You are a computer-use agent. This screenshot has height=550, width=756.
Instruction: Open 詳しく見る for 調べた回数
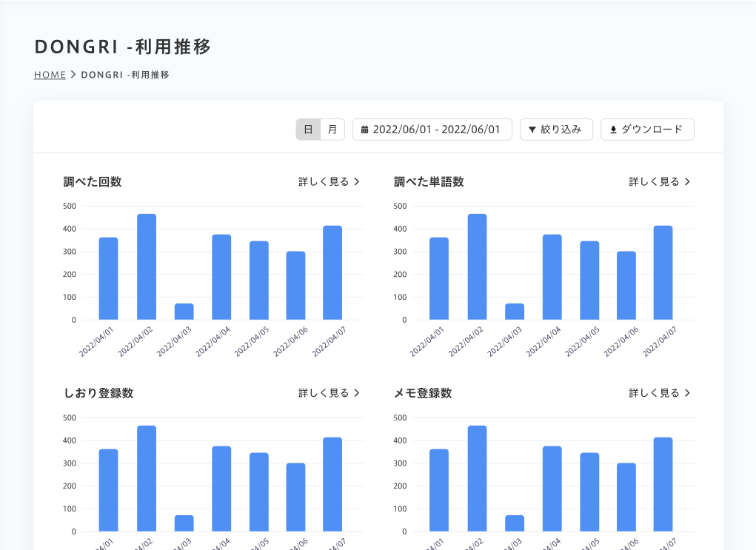pyautogui.click(x=329, y=181)
